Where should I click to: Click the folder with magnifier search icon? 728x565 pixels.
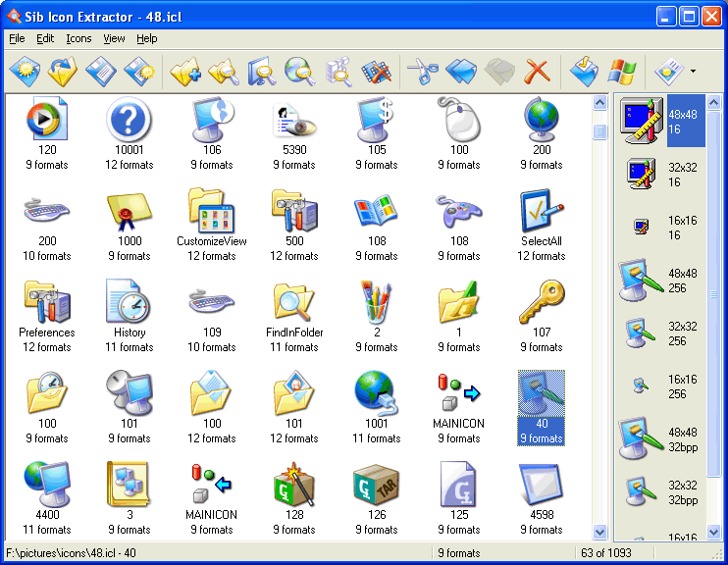(x=224, y=72)
